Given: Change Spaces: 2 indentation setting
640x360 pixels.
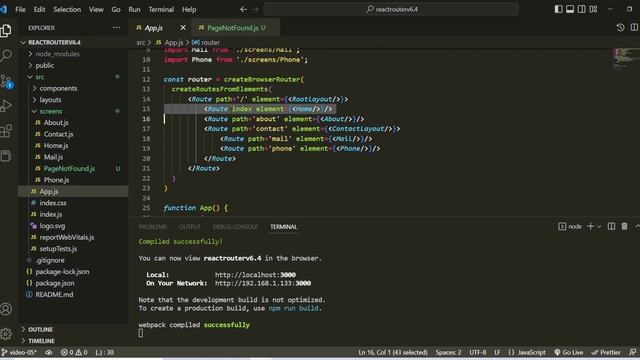Looking at the screenshot, I should 448,352.
